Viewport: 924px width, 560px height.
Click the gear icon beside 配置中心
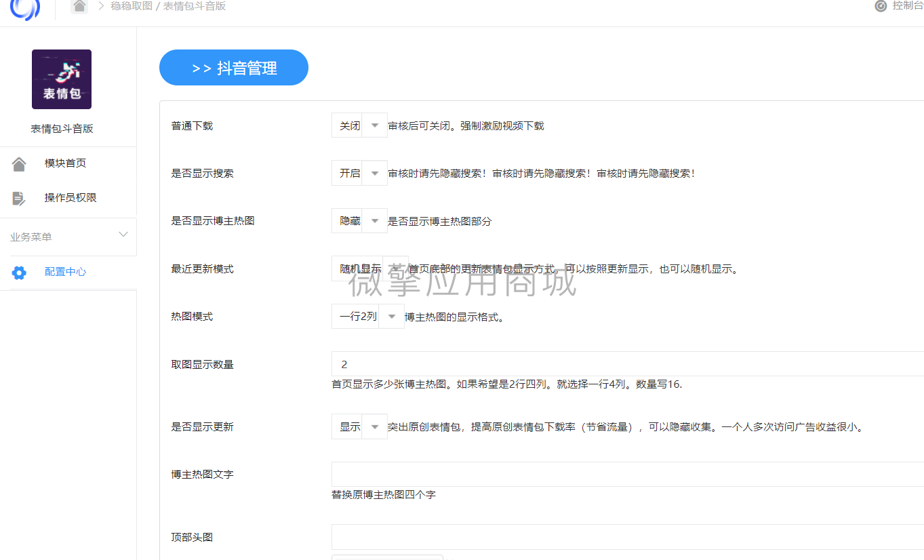(x=19, y=273)
